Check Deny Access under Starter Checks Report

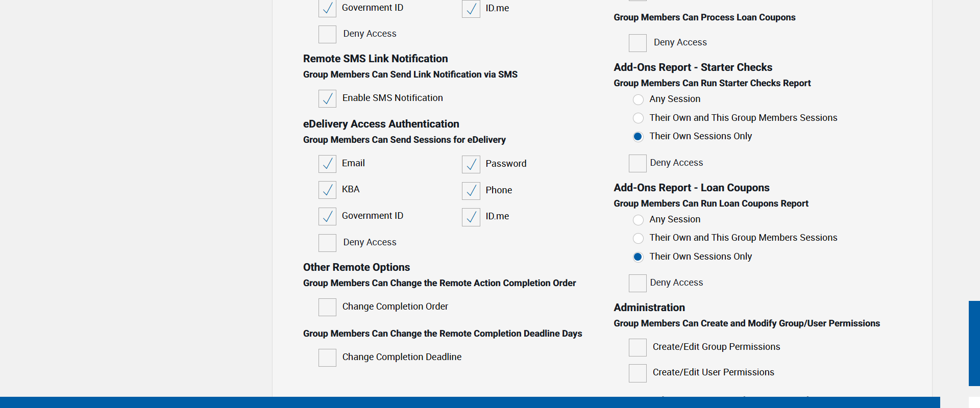coord(638,163)
